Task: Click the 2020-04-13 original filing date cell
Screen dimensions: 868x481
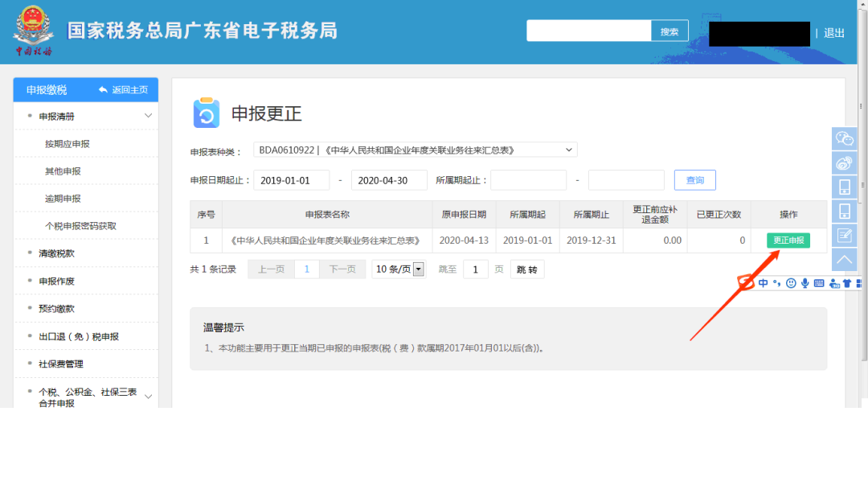Action: 464,240
